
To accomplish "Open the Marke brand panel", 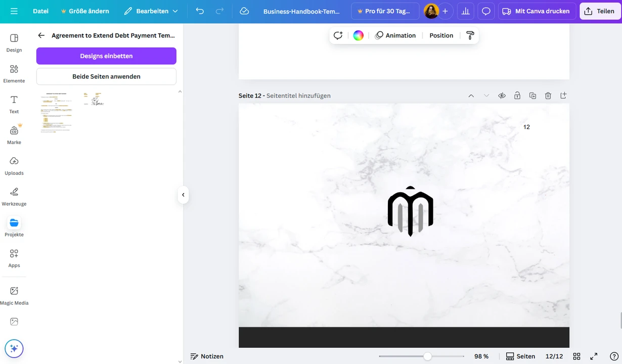I will (14, 135).
